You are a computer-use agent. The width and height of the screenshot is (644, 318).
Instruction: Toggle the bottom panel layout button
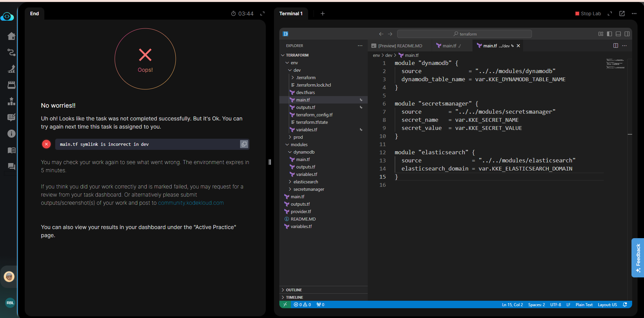[x=618, y=34]
